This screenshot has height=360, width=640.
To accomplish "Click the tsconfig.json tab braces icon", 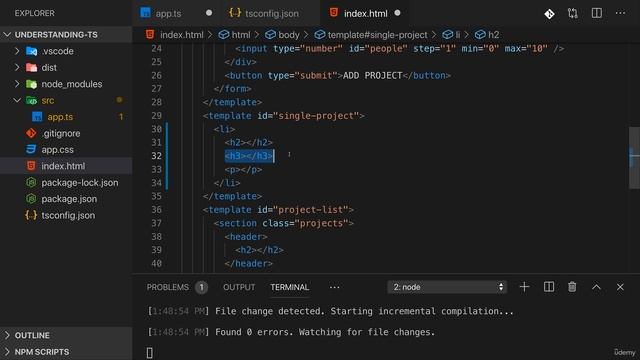I will tap(235, 13).
